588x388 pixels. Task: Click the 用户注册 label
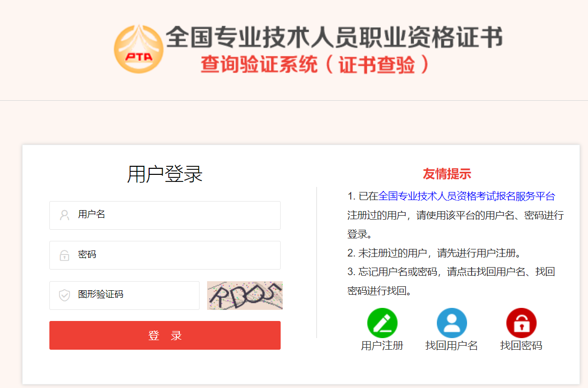click(x=382, y=346)
